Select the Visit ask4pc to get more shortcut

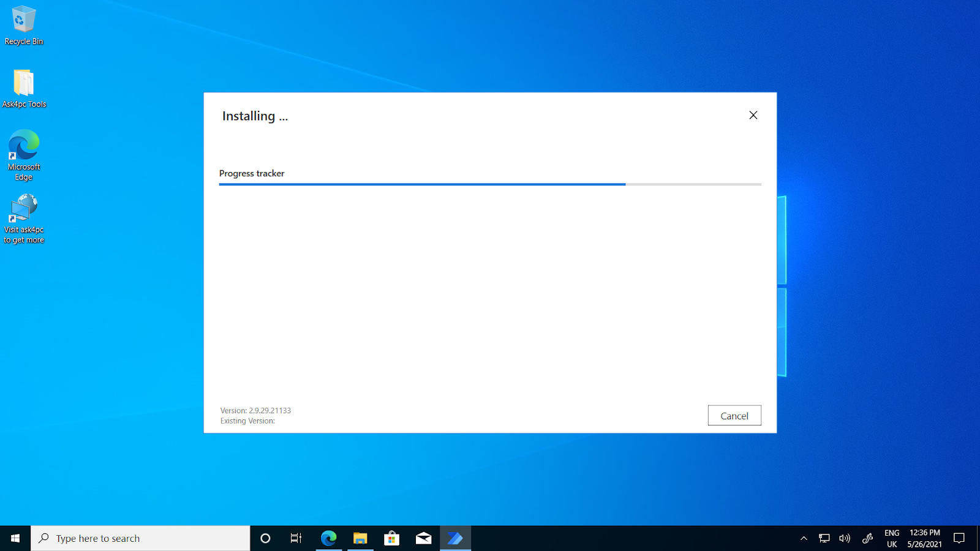click(24, 219)
